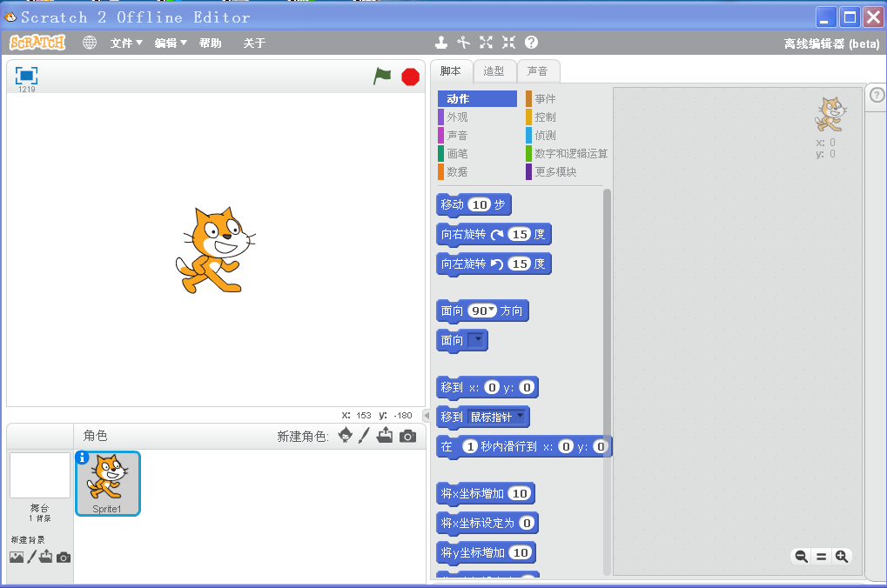Switch stage to full screen mode
The width and height of the screenshot is (887, 588).
pos(26,75)
